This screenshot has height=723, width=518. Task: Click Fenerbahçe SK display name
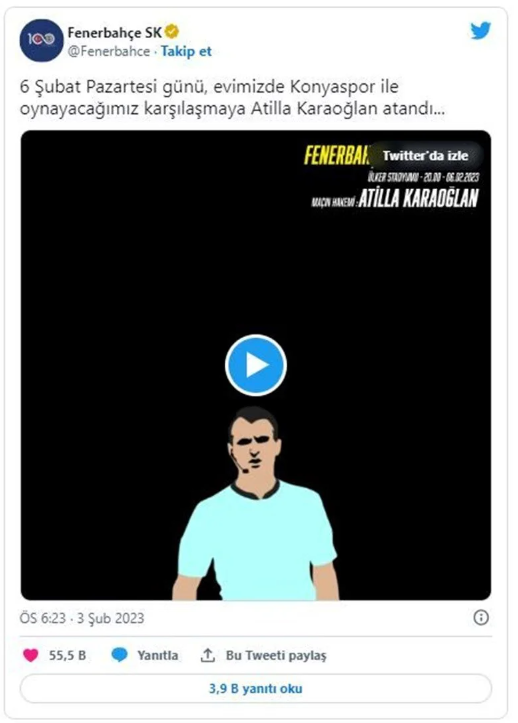[x=115, y=33]
